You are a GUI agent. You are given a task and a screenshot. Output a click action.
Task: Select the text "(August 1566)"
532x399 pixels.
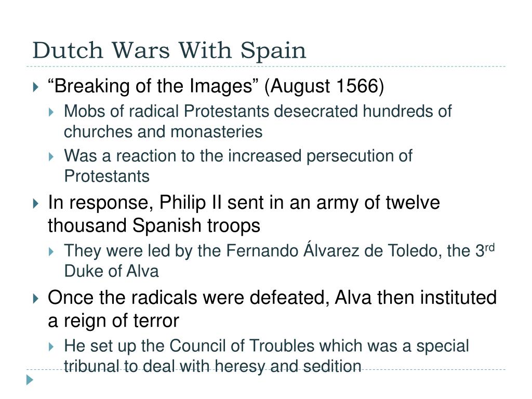[x=324, y=86]
